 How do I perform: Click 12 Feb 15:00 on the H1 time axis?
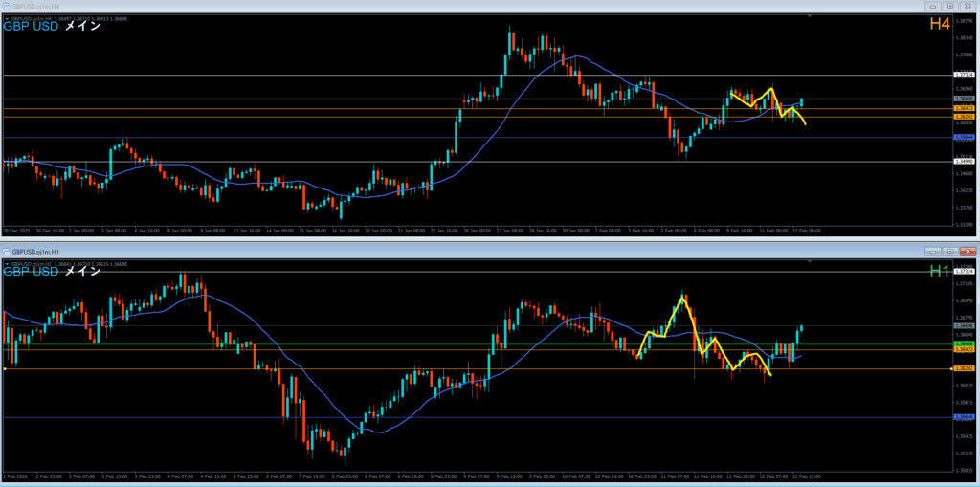click(806, 476)
